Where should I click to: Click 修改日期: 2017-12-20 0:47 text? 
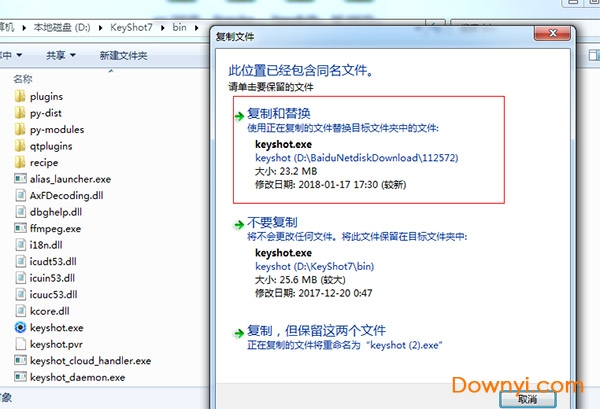(314, 293)
